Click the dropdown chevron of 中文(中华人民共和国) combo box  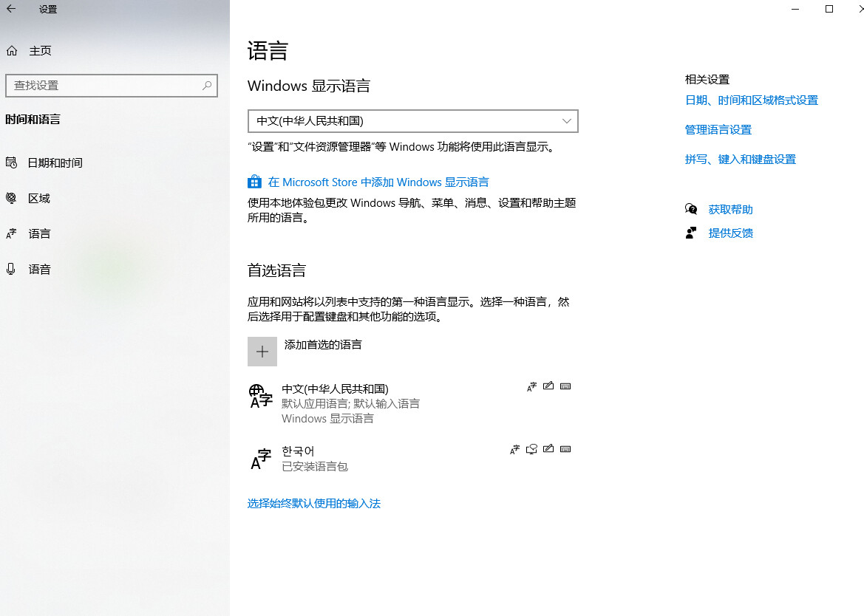(567, 121)
